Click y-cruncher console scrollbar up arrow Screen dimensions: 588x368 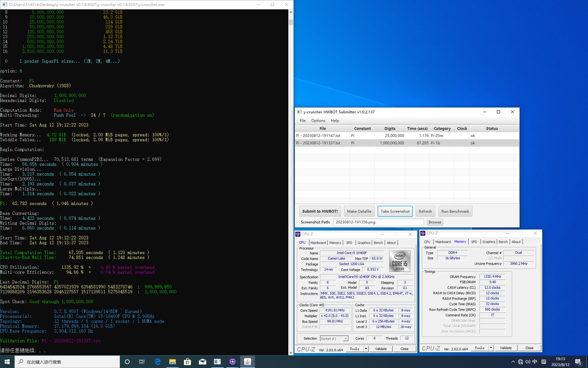tap(291, 12)
